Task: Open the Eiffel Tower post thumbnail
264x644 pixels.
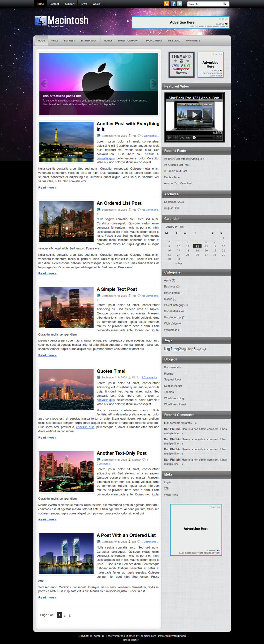Action: coord(66,142)
